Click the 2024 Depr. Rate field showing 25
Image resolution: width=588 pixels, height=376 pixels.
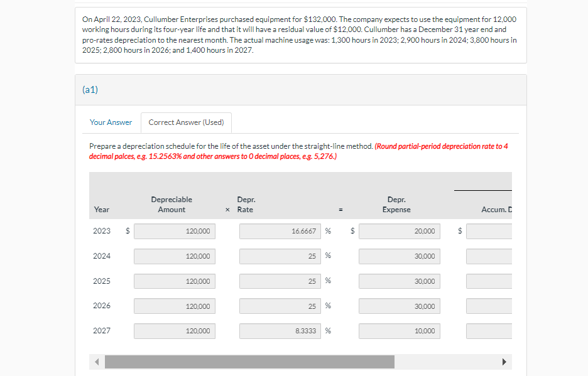[280, 256]
